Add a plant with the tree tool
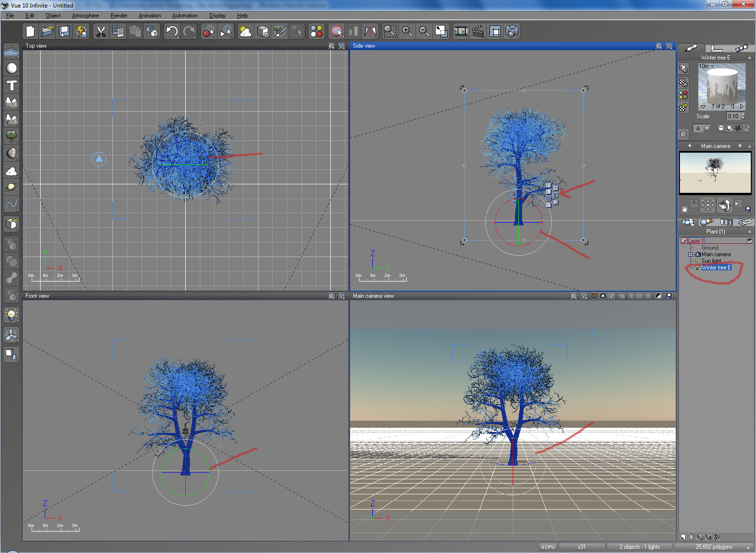This screenshot has width=756, height=553. pyautogui.click(x=11, y=137)
